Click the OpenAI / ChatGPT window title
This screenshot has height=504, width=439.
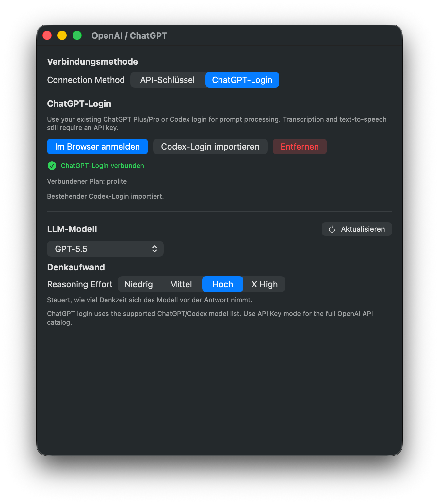tap(129, 36)
